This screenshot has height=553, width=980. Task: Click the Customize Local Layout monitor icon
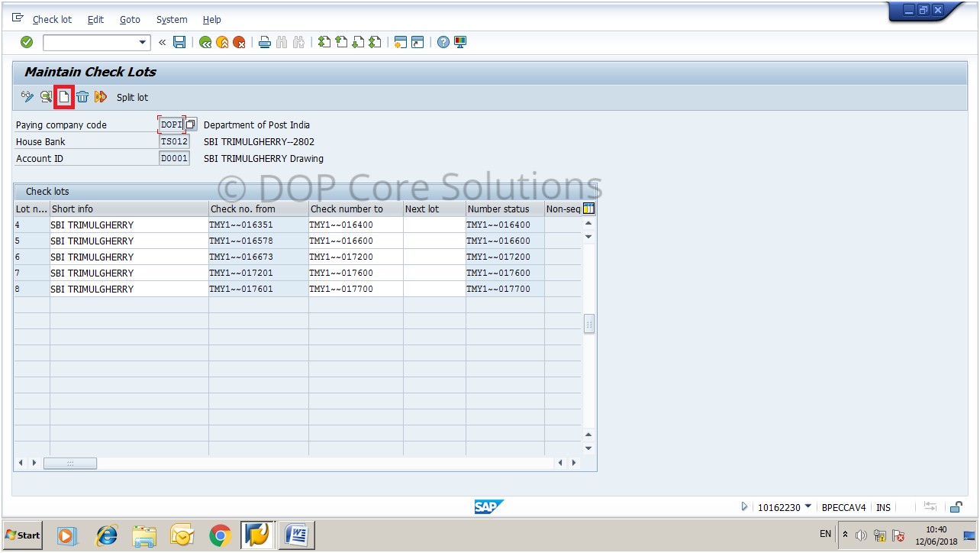tap(460, 42)
